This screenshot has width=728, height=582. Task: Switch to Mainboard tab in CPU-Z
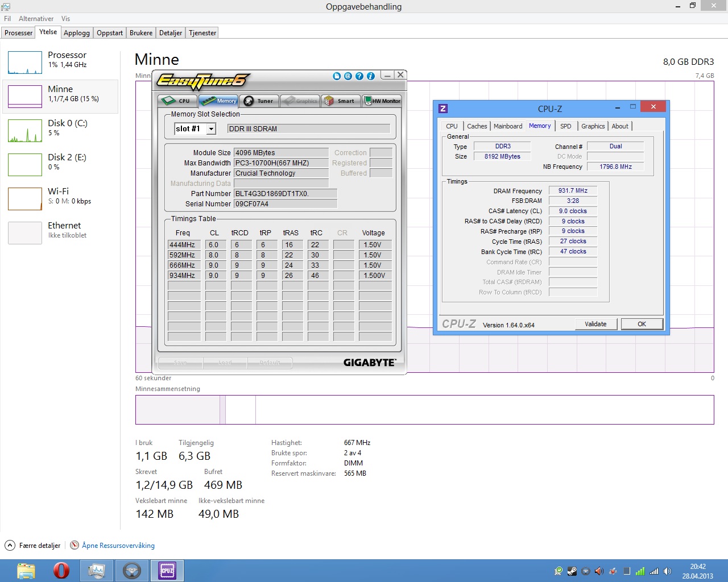(508, 126)
